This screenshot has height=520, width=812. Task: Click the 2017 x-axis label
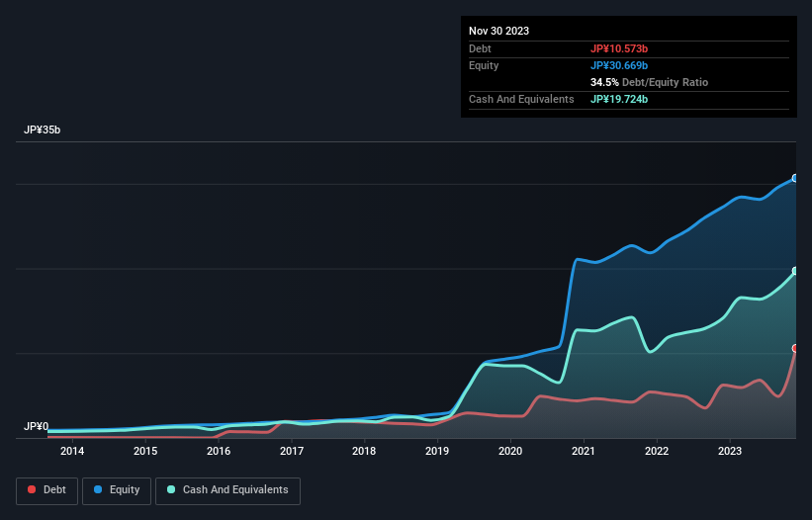(292, 451)
